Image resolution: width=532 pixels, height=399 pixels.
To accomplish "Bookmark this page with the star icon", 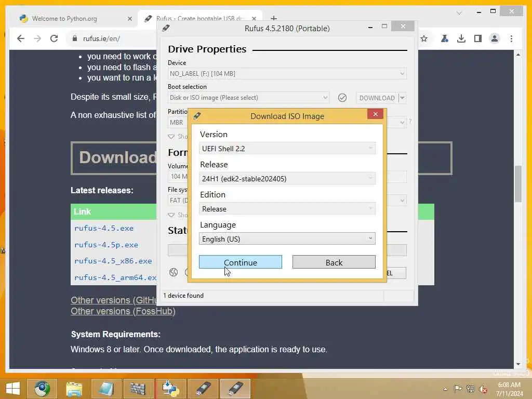I will point(424,38).
